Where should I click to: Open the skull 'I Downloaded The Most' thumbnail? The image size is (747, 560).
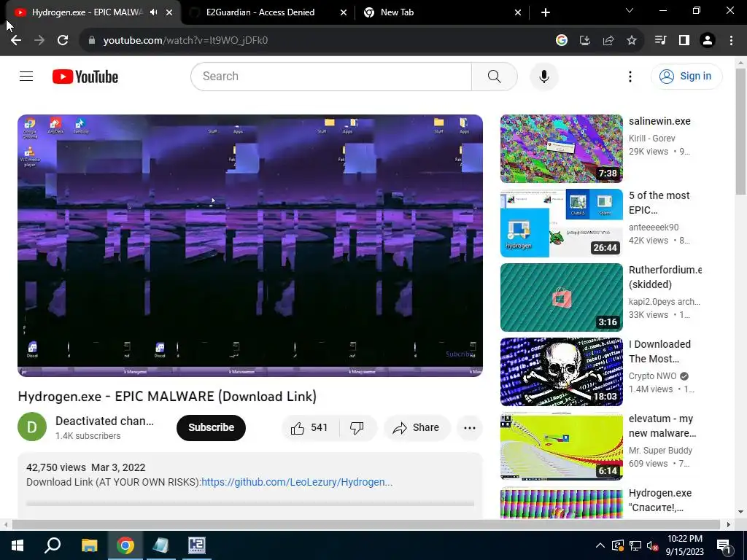coord(561,371)
